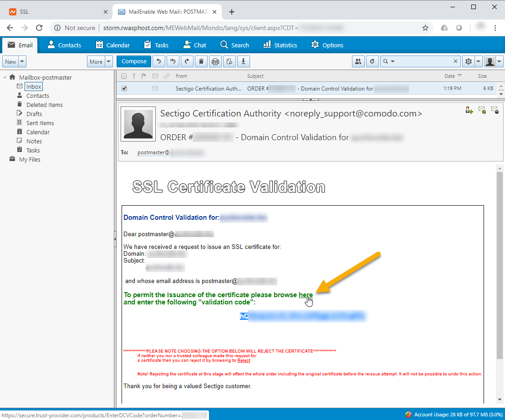Open a new browser tab

(x=232, y=12)
